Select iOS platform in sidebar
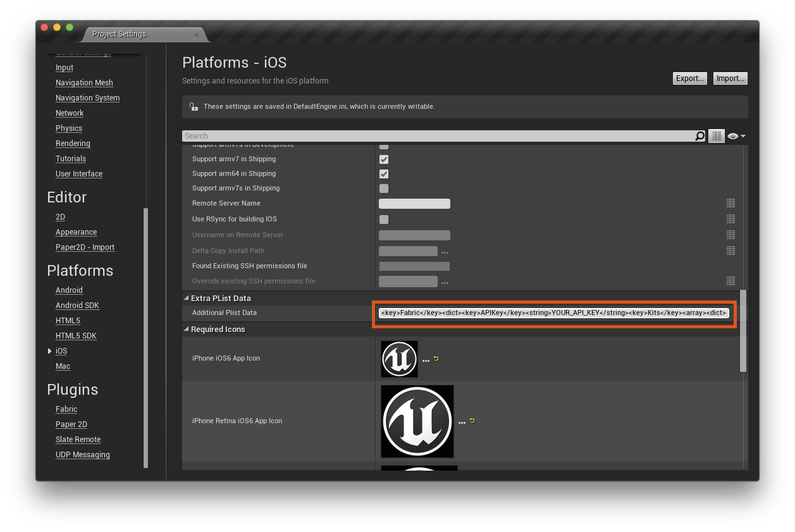 pyautogui.click(x=61, y=351)
